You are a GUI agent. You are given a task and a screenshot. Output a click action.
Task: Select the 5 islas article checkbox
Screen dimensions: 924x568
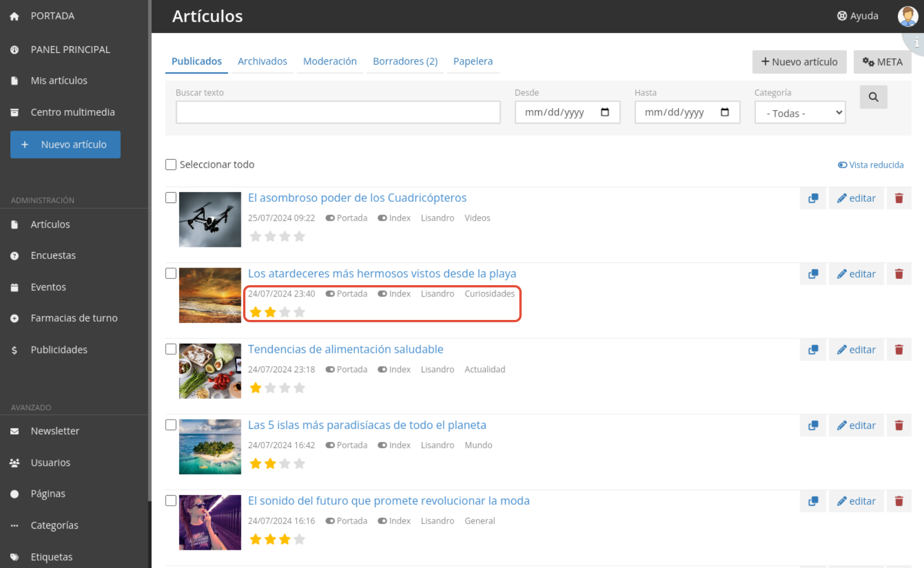point(171,425)
